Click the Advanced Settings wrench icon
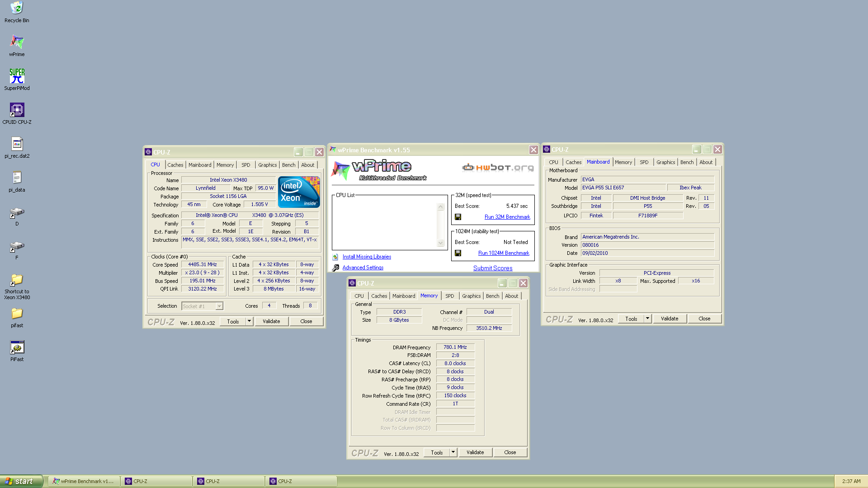The image size is (868, 488). click(335, 267)
